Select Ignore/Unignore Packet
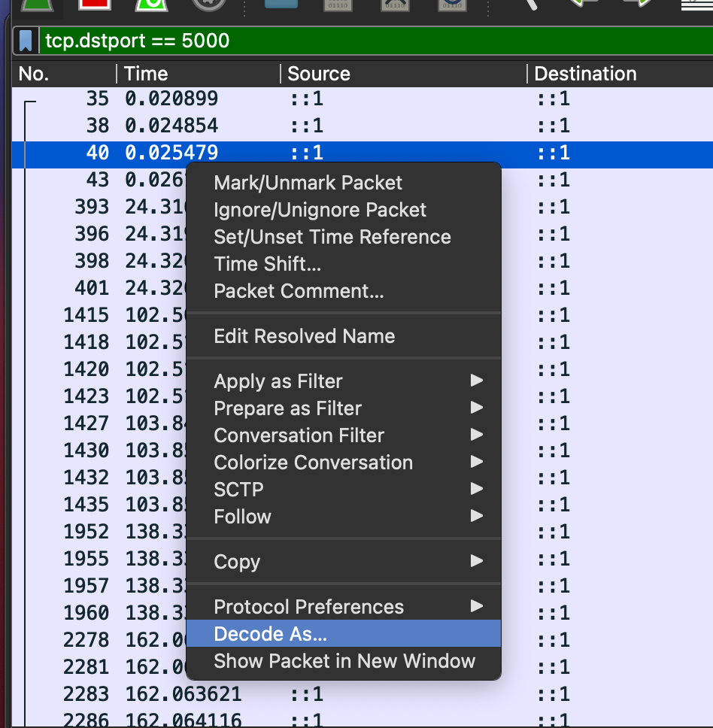 click(x=320, y=210)
